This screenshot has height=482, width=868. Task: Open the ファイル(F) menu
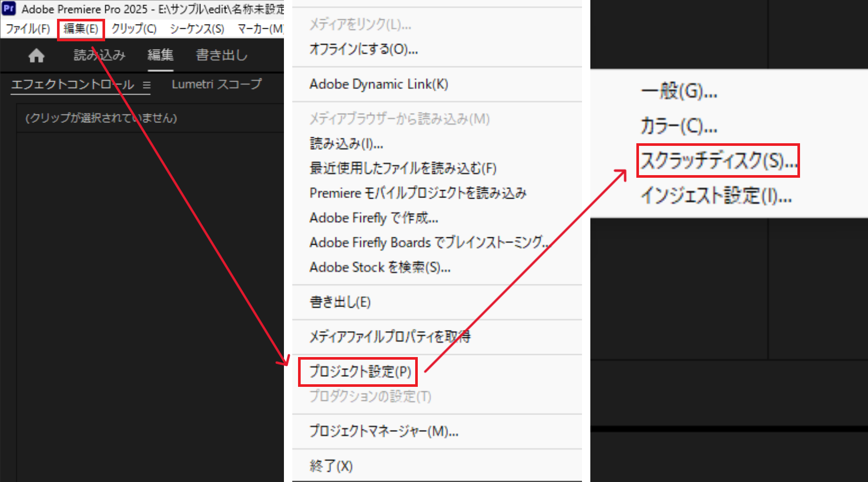coord(28,29)
